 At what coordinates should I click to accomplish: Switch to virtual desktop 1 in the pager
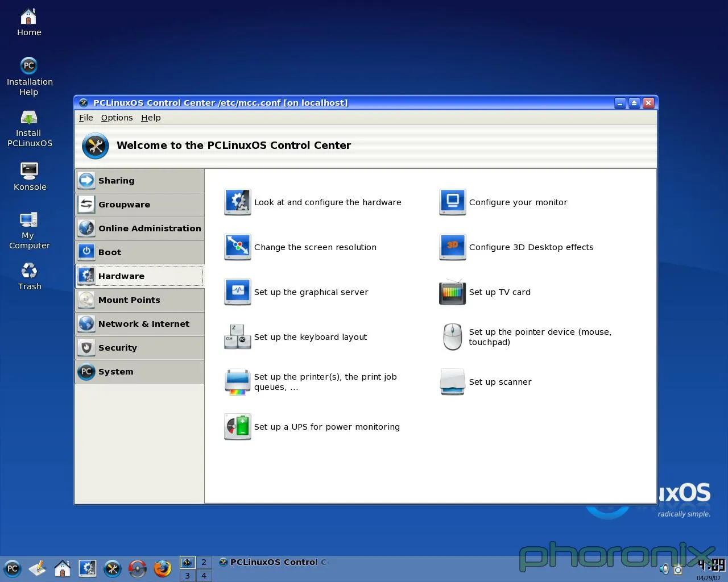[x=187, y=563]
